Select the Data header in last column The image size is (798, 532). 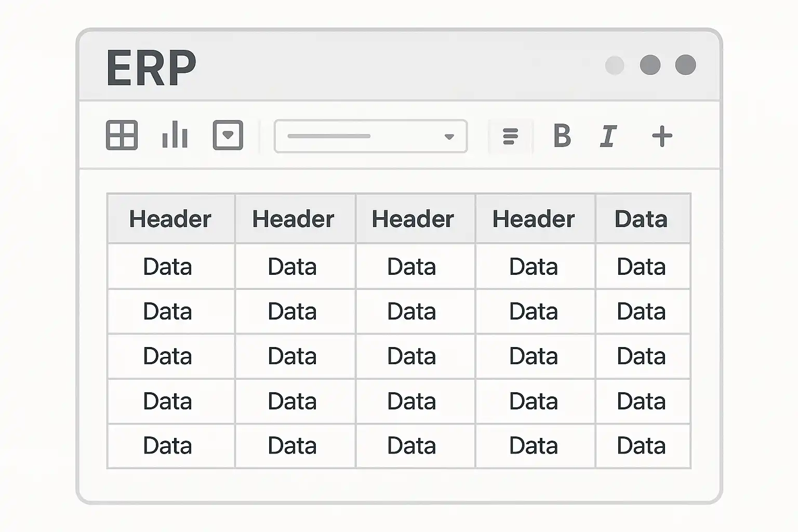(x=641, y=219)
